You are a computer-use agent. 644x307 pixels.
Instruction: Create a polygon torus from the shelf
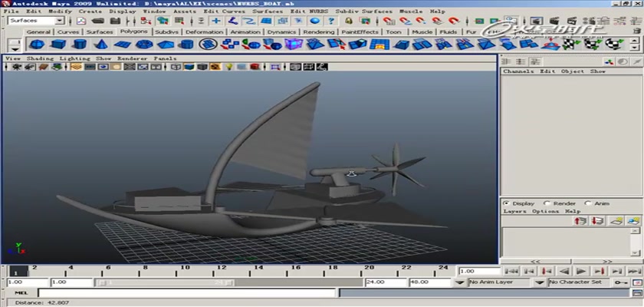144,44
